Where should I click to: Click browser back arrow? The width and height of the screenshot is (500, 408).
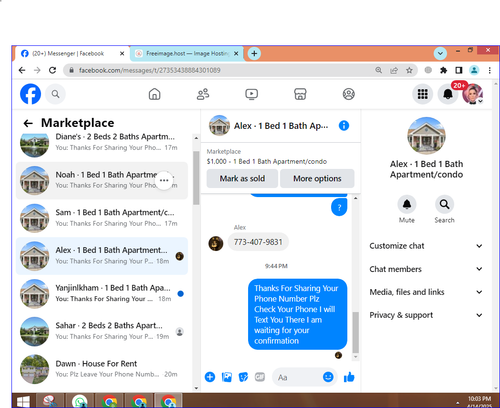22,70
